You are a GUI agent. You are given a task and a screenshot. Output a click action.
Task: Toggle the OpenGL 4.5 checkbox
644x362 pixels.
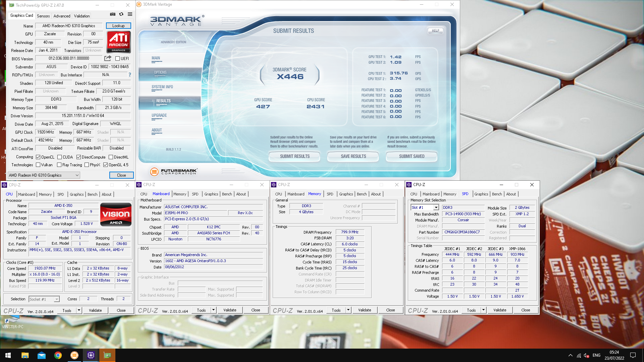point(105,165)
